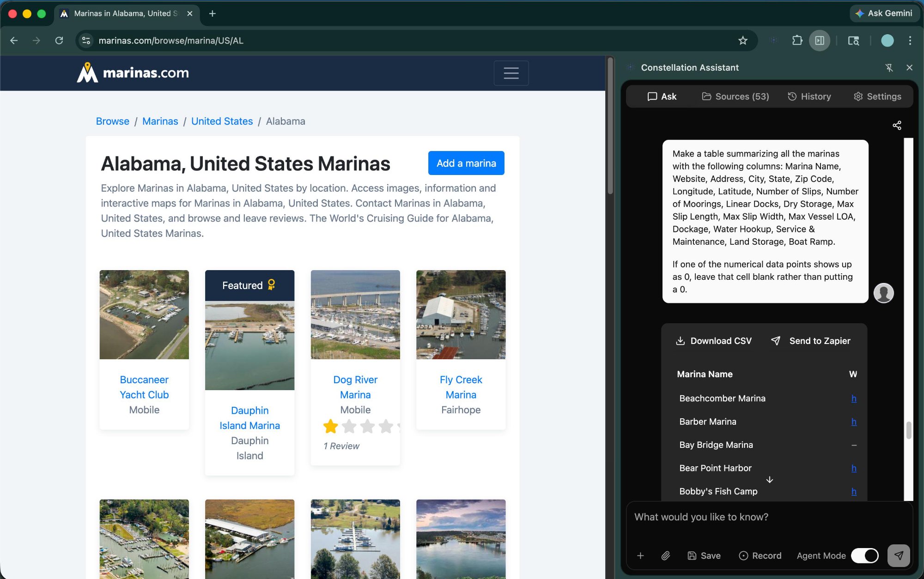Go forward to the next page

(36, 41)
